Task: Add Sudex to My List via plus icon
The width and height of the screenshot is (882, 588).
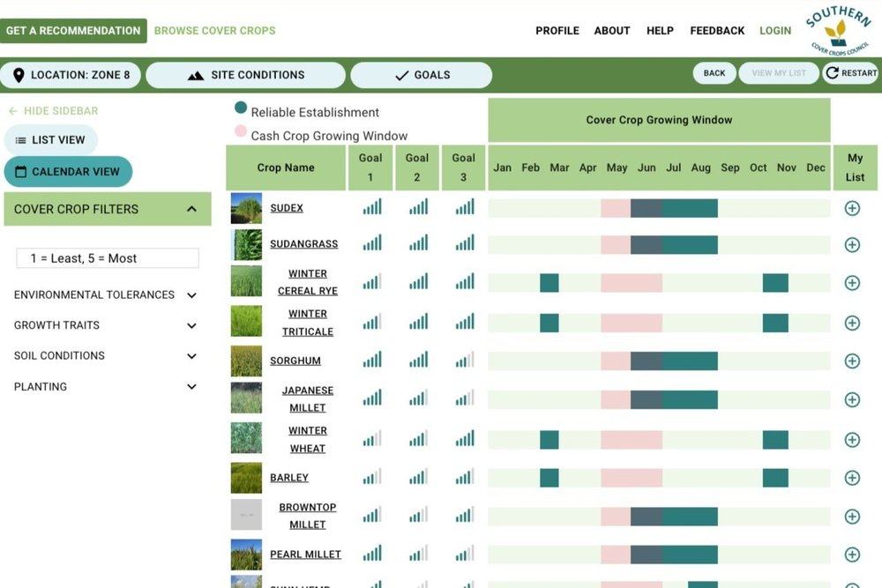Action: click(x=852, y=207)
